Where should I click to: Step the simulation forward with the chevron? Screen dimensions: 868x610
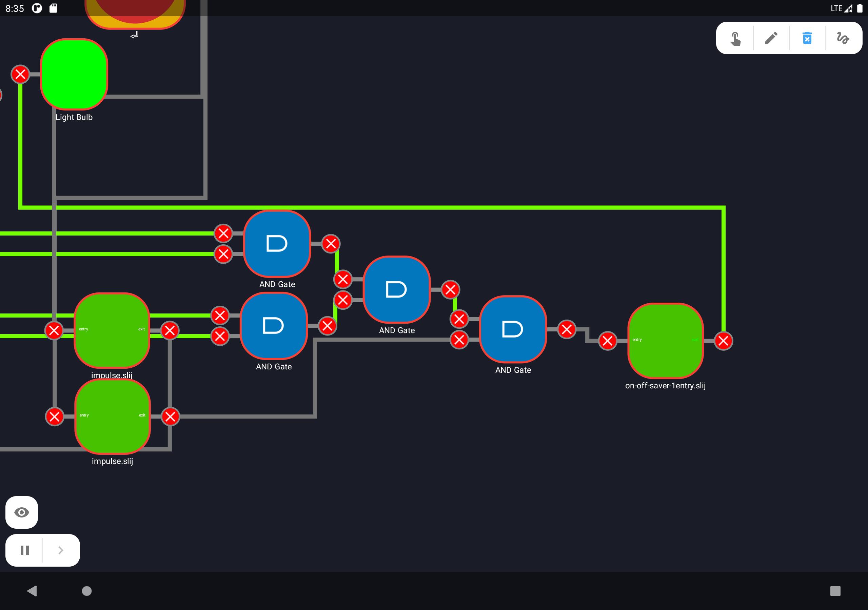61,550
